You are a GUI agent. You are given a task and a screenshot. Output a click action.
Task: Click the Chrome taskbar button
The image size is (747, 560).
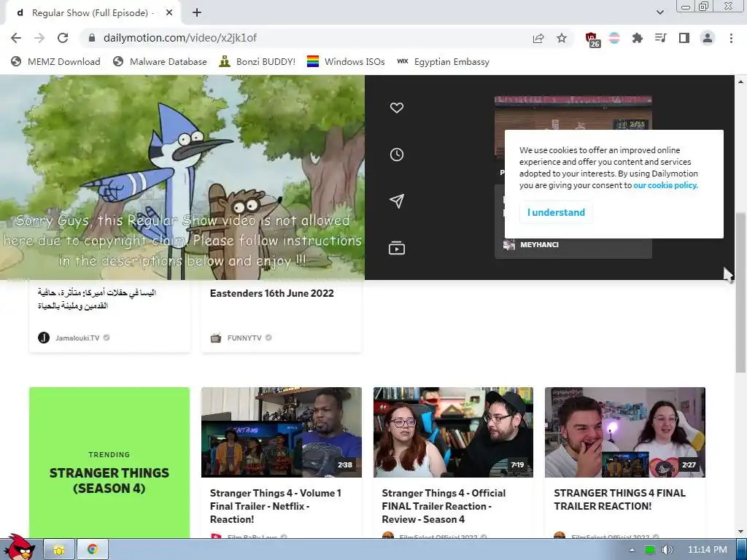93,550
